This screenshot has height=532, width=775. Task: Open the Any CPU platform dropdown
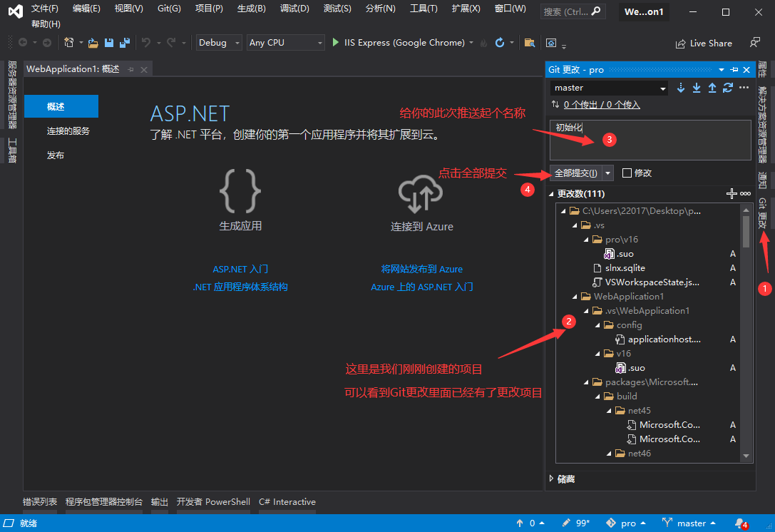(286, 43)
